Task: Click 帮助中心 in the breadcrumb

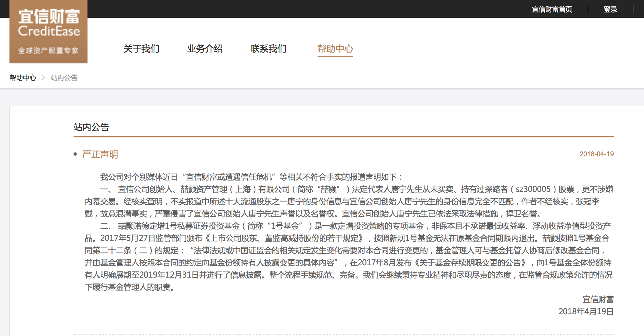Action: [x=23, y=78]
